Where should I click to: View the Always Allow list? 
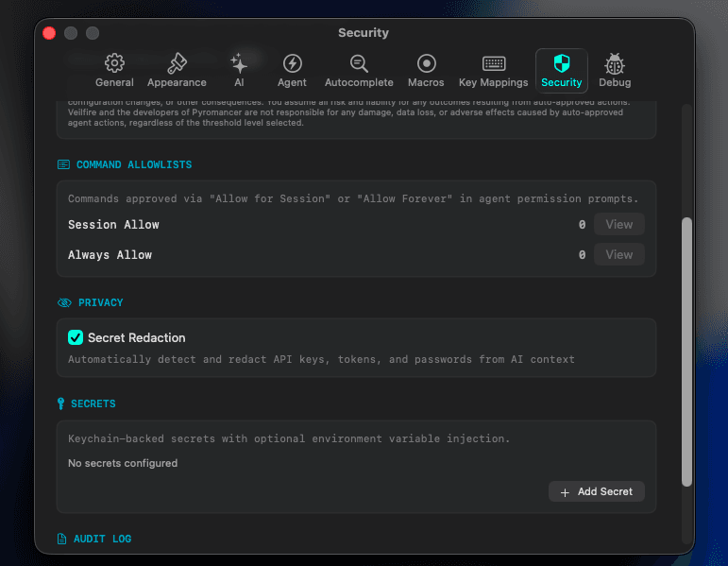[618, 255]
